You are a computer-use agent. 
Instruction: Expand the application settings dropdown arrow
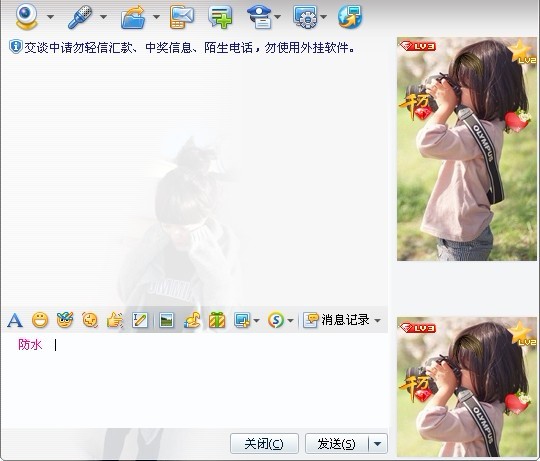[x=323, y=17]
